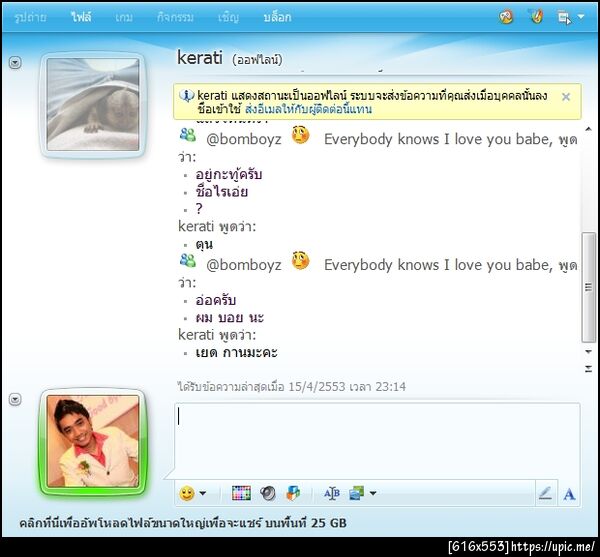Click the message ชื่อไรเอ่ย
The height and width of the screenshot is (557, 600).
pyautogui.click(x=222, y=191)
